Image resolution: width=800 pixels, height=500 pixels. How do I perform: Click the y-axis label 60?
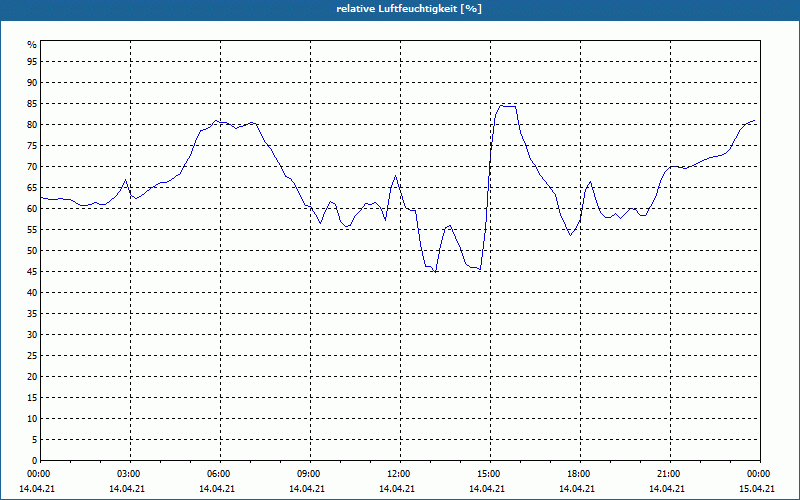(32, 209)
